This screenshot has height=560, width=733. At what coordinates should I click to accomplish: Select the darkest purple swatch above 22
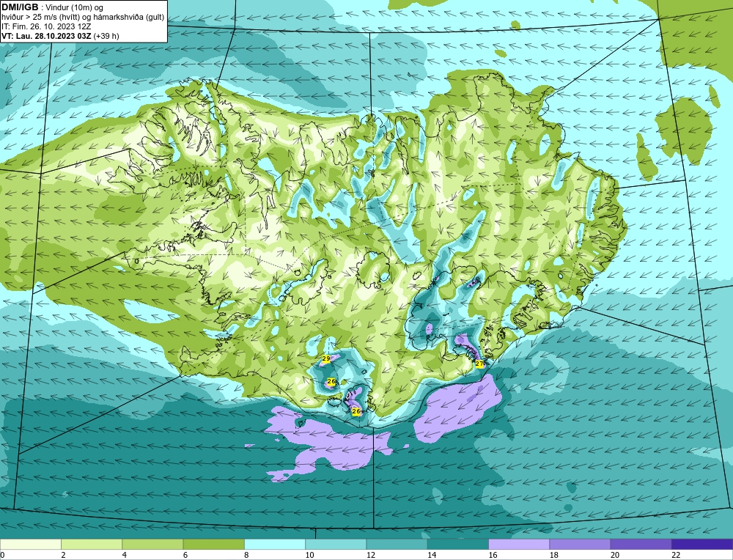click(x=702, y=545)
